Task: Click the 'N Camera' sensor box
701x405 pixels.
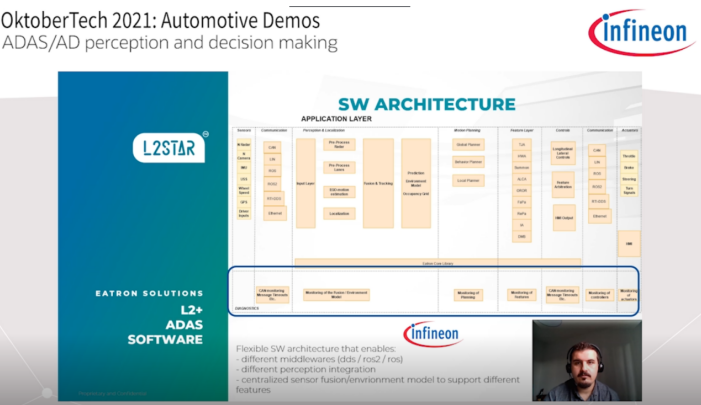Action: [x=244, y=156]
